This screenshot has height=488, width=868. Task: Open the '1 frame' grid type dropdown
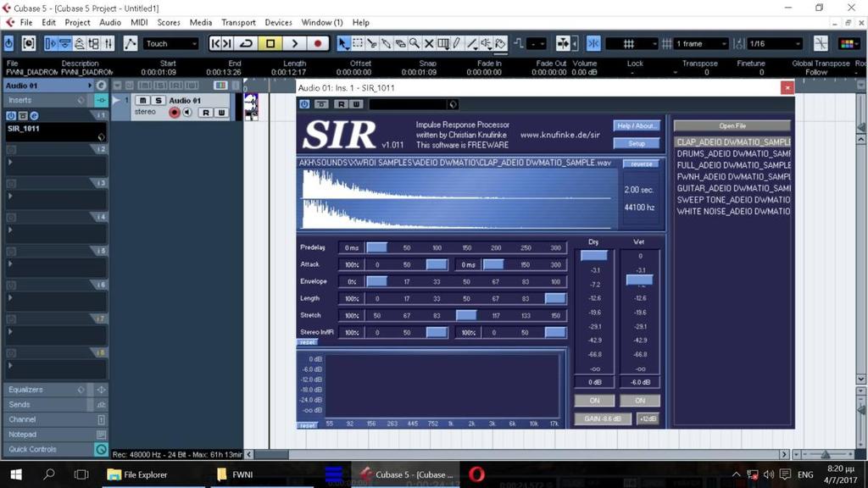(701, 44)
